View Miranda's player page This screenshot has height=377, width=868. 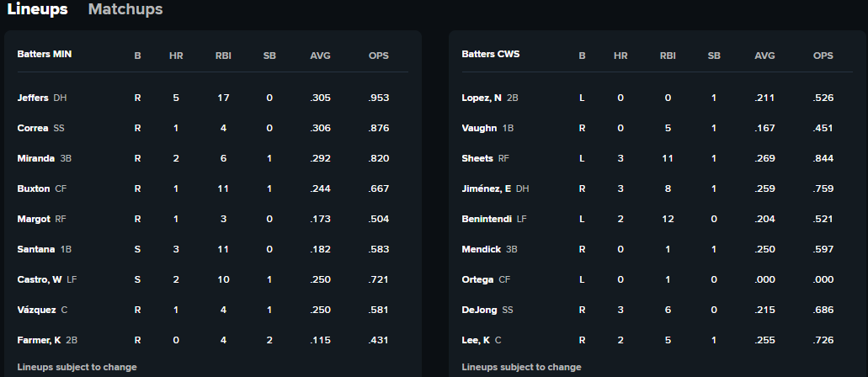tap(35, 158)
